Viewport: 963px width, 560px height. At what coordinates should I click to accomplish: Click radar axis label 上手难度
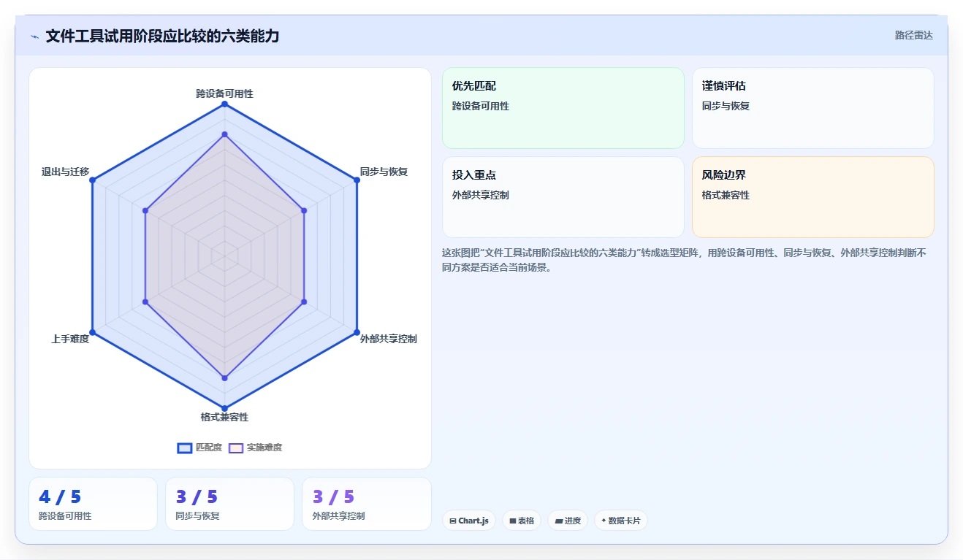point(70,339)
